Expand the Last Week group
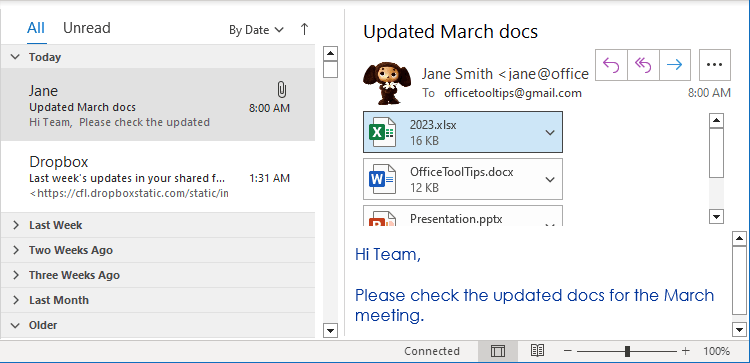The height and width of the screenshot is (363, 750). (16, 225)
